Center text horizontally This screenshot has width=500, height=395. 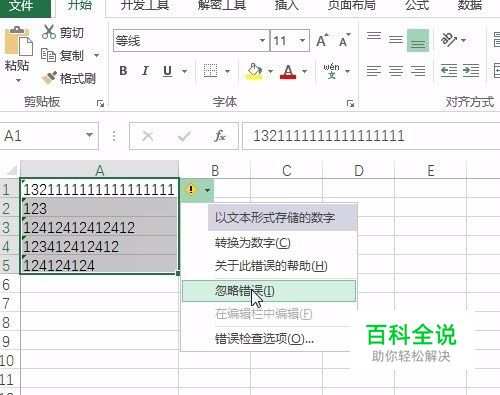[396, 71]
